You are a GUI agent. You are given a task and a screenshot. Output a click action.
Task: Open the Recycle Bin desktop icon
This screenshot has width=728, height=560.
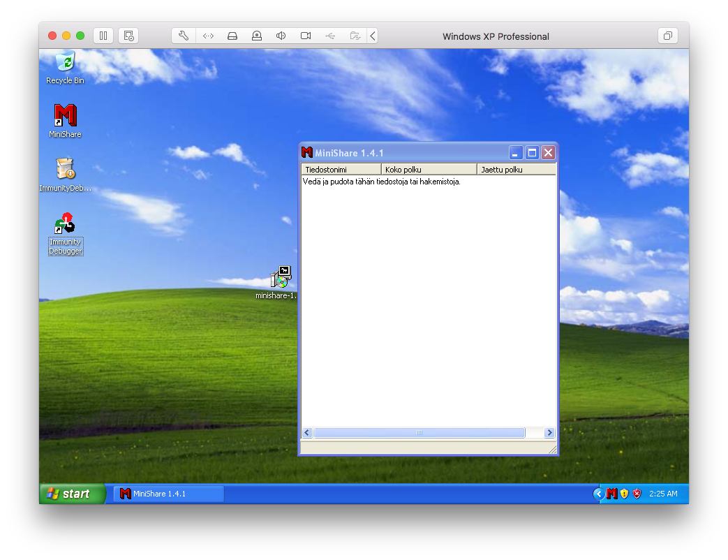coord(66,68)
